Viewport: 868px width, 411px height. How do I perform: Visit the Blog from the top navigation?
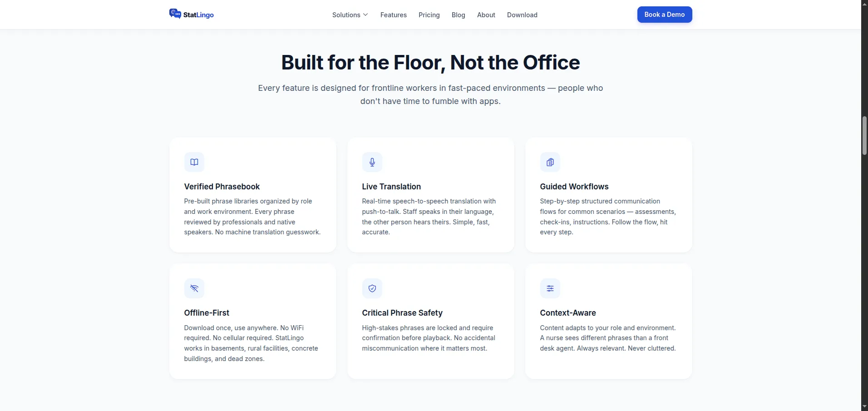[x=458, y=15]
